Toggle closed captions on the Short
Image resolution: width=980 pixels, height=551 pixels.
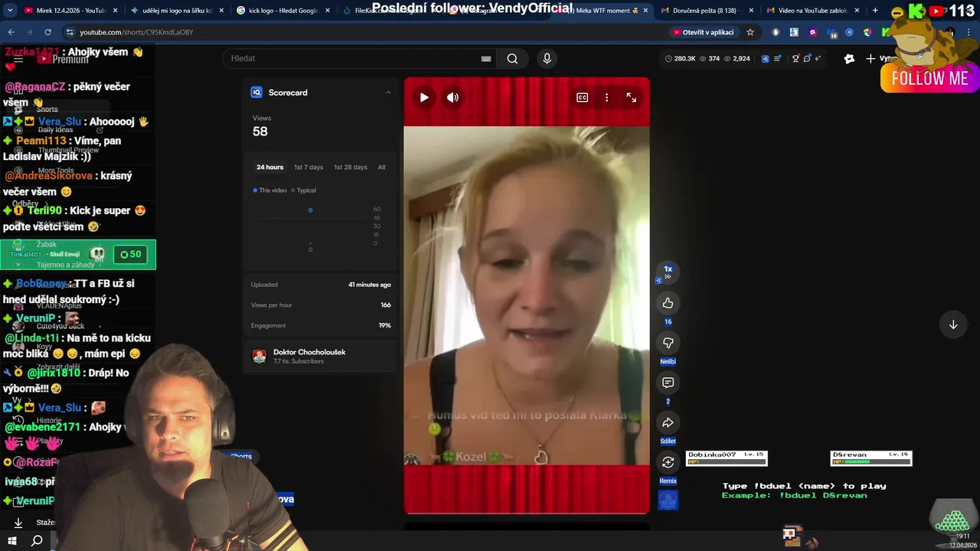click(582, 97)
